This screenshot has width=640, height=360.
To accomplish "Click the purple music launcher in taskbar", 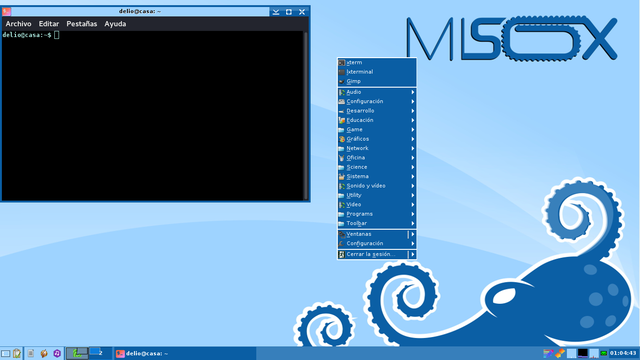I will [57, 353].
